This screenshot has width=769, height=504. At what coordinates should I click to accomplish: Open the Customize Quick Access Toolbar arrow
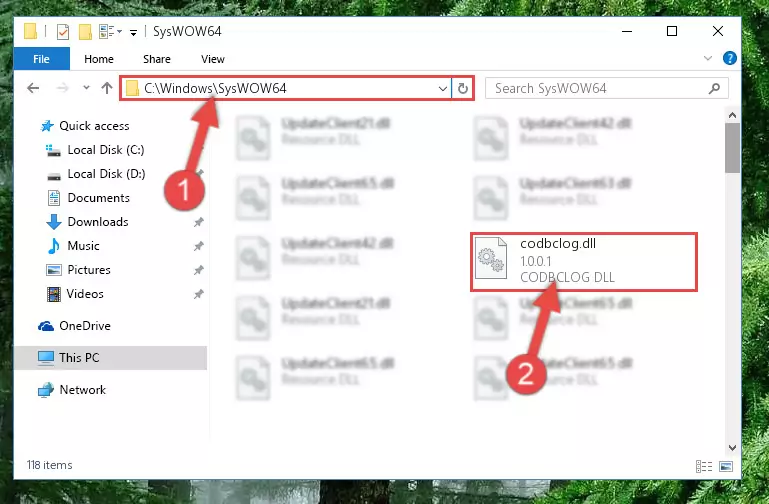click(133, 33)
